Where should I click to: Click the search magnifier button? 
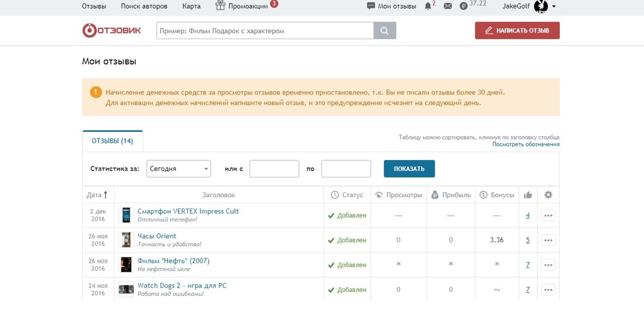[385, 31]
